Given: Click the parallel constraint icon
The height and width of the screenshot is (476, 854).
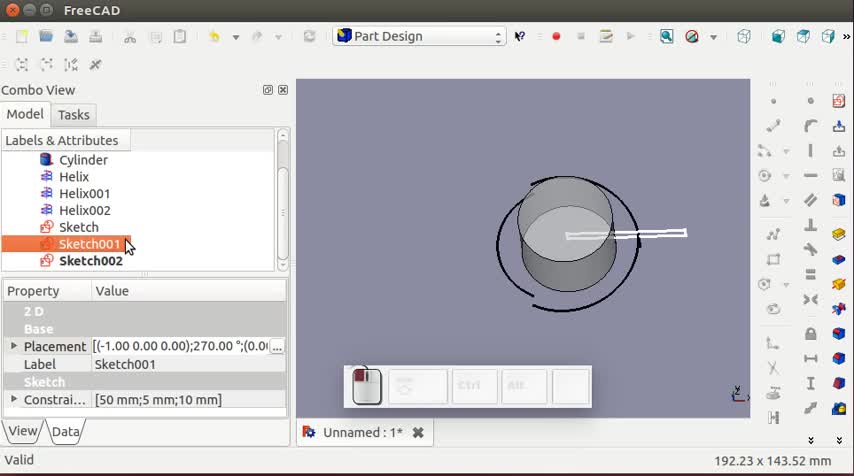Looking at the screenshot, I should [810, 200].
